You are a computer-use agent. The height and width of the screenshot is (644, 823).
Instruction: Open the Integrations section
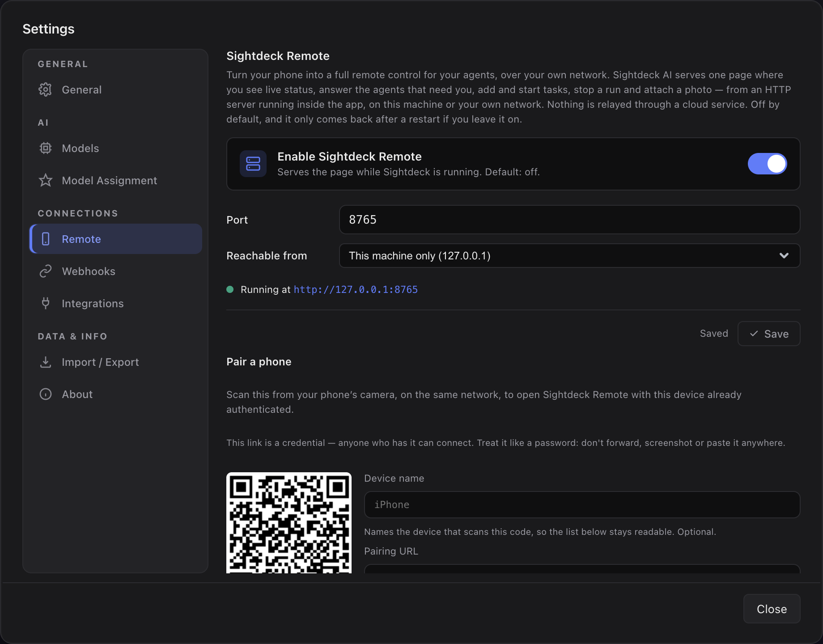pos(116,303)
